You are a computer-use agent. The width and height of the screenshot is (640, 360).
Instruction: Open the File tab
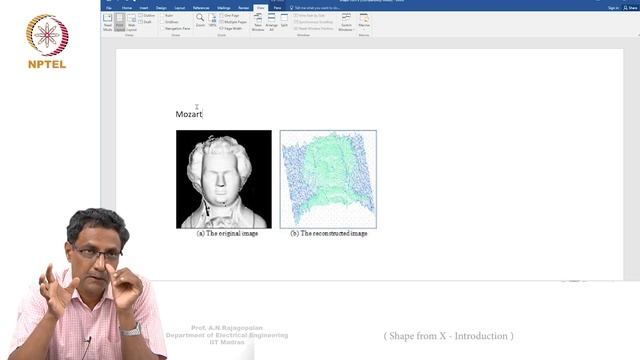(109, 8)
